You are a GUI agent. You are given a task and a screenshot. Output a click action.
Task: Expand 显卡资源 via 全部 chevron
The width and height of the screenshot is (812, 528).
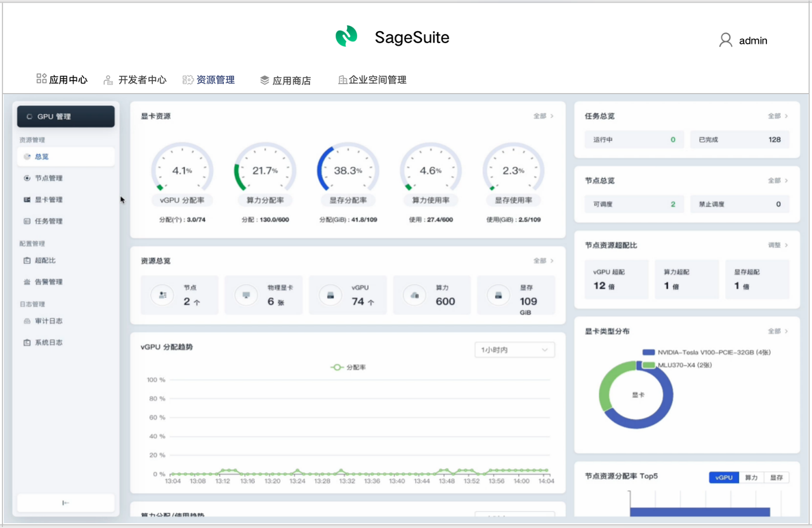tap(544, 116)
